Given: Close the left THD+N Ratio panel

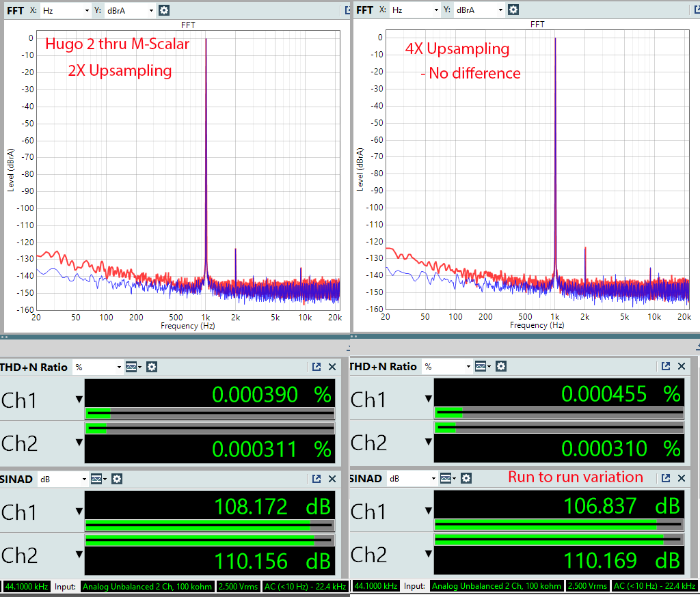Looking at the screenshot, I should (332, 367).
